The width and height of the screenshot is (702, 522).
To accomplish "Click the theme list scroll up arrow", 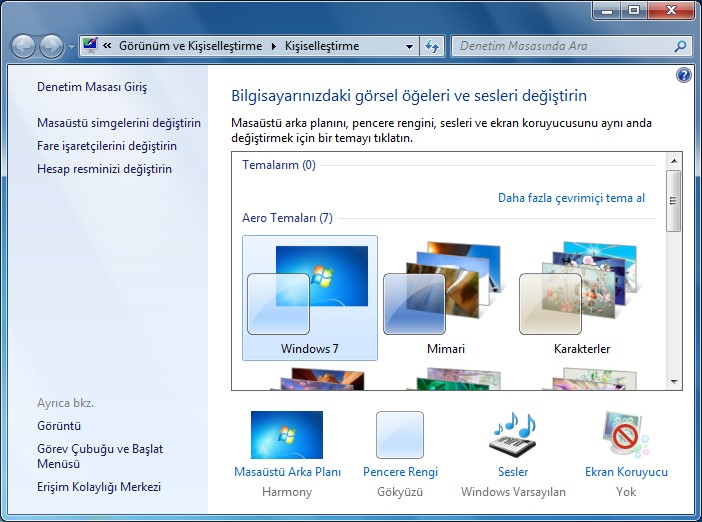I will coord(674,161).
